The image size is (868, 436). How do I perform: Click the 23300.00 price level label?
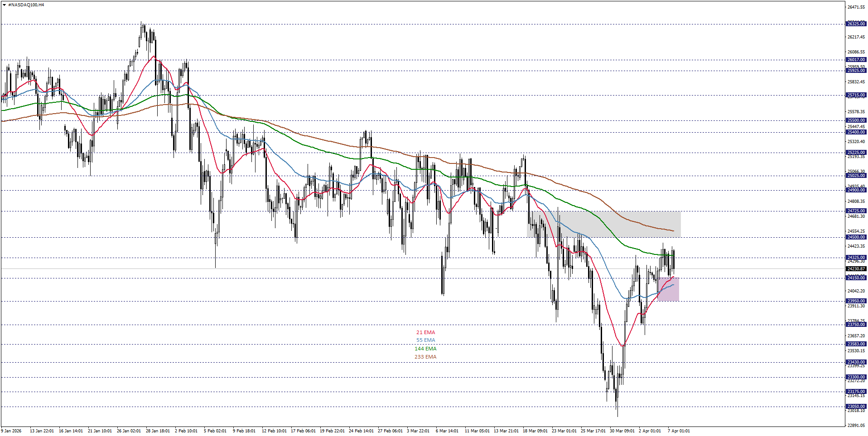pos(856,378)
